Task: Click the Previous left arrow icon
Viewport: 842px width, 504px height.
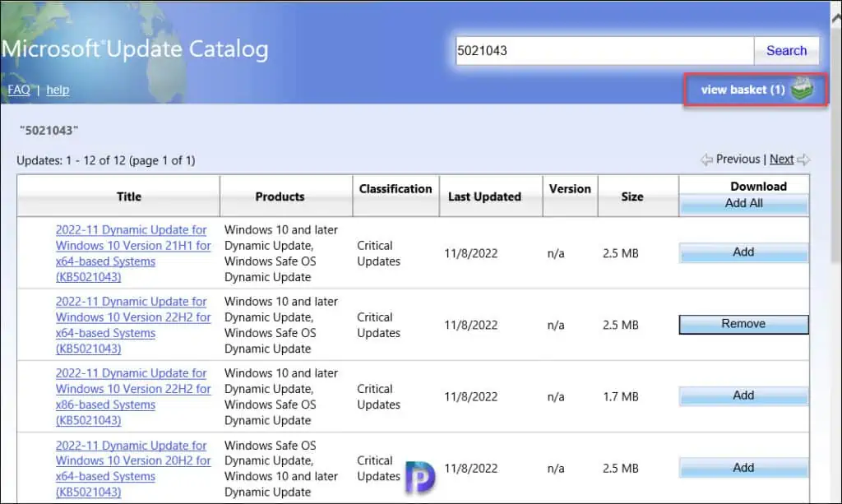Action: pyautogui.click(x=706, y=160)
